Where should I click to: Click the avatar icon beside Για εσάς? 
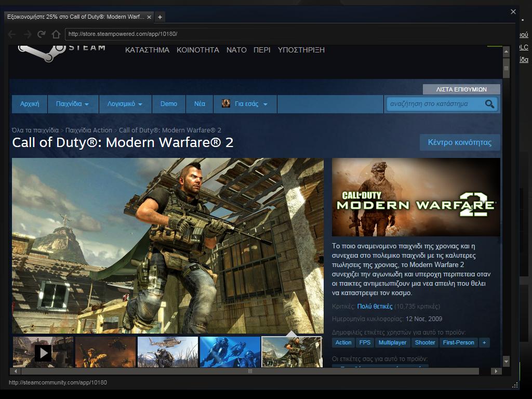coord(225,103)
